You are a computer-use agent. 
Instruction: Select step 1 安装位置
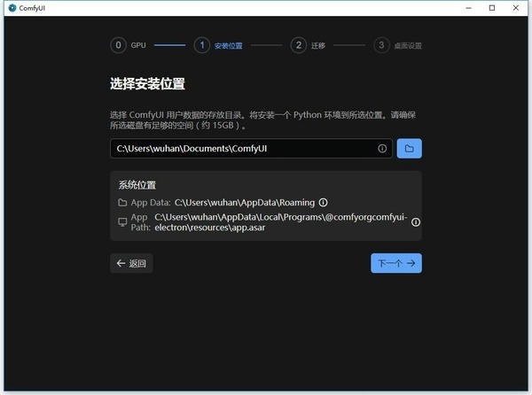coord(218,45)
